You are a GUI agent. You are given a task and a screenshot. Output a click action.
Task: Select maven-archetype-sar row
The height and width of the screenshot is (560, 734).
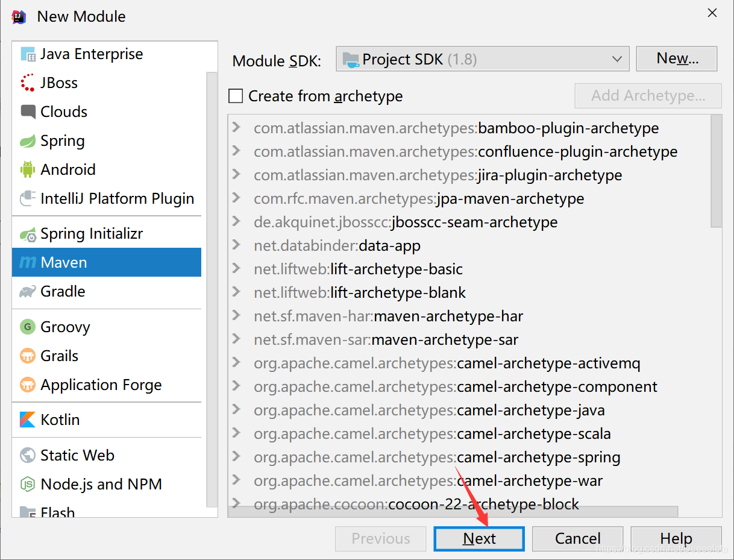coord(469,339)
